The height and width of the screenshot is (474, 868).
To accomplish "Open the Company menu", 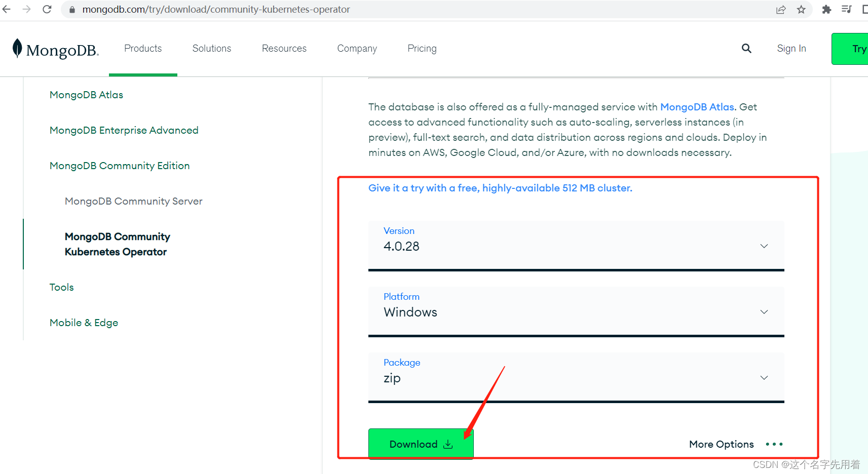I will pyautogui.click(x=357, y=49).
